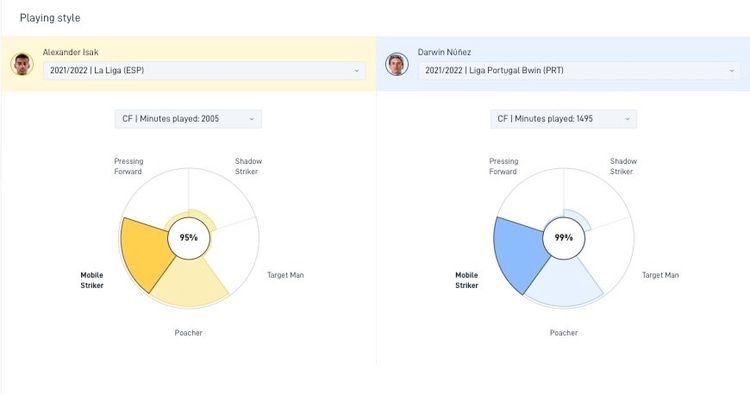Open Darwin Núñez season dropdown Liga Portugal Bwin

(x=579, y=70)
